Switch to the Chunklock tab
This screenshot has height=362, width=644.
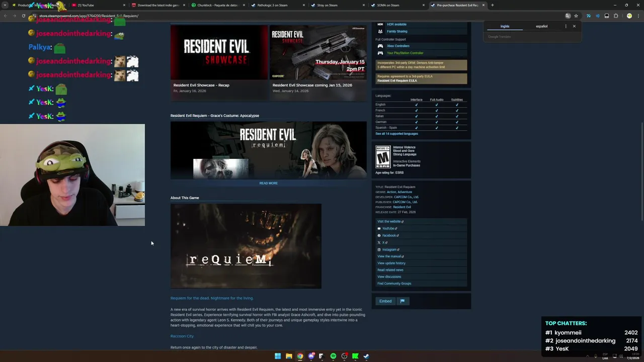[217, 5]
